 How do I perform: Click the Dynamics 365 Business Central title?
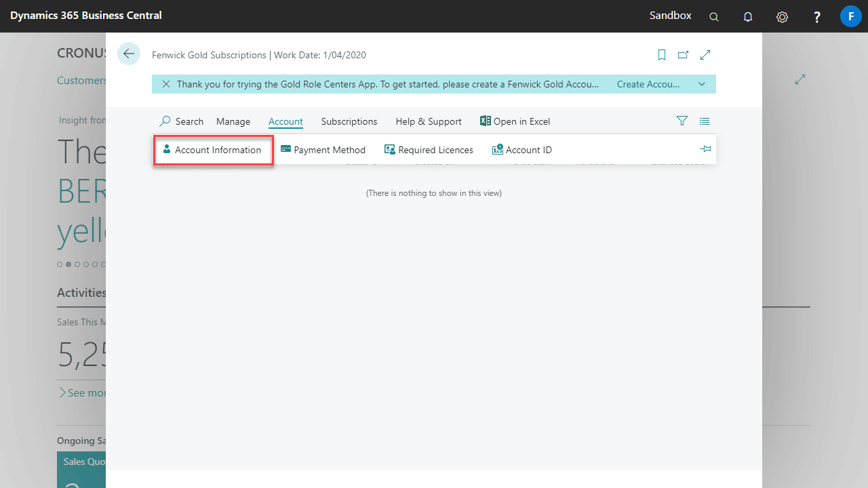point(86,15)
